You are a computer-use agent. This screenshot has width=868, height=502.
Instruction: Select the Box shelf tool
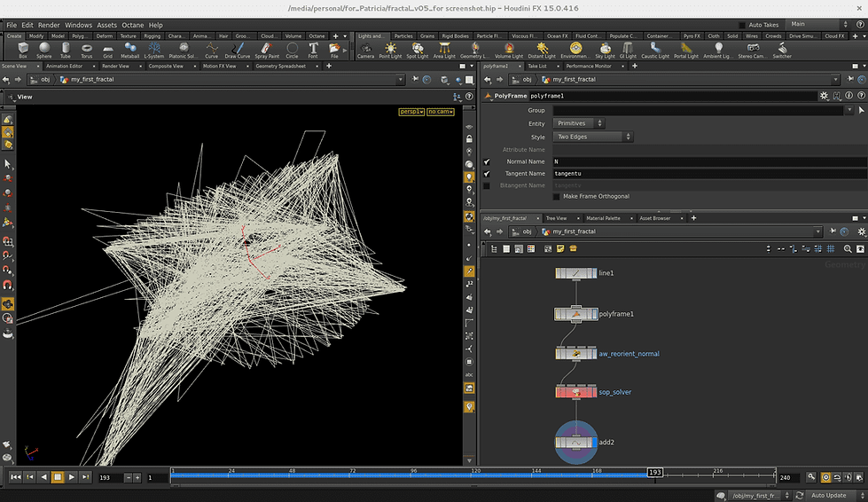(23, 51)
